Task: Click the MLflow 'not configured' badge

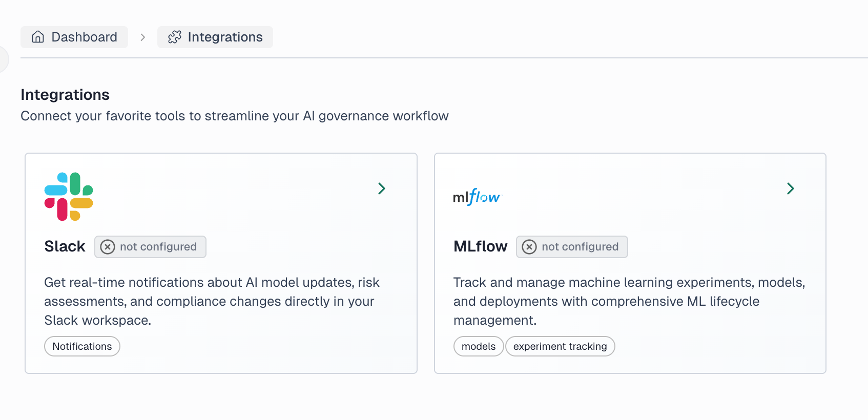Action: point(572,247)
